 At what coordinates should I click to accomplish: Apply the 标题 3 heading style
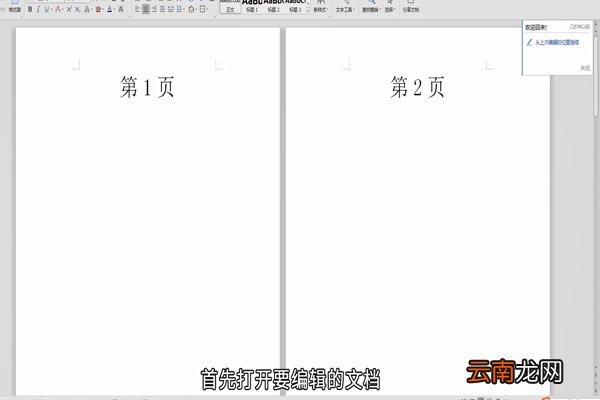[295, 7]
